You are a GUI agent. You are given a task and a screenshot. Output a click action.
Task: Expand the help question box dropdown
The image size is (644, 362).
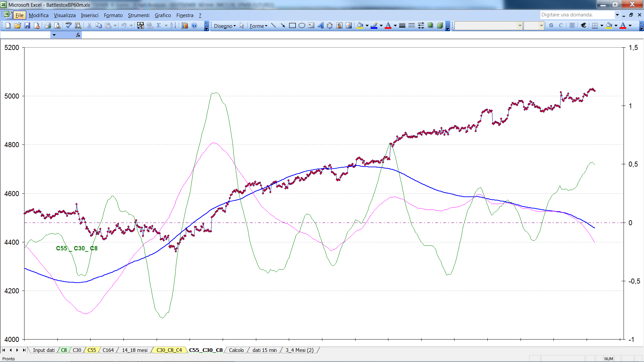617,15
